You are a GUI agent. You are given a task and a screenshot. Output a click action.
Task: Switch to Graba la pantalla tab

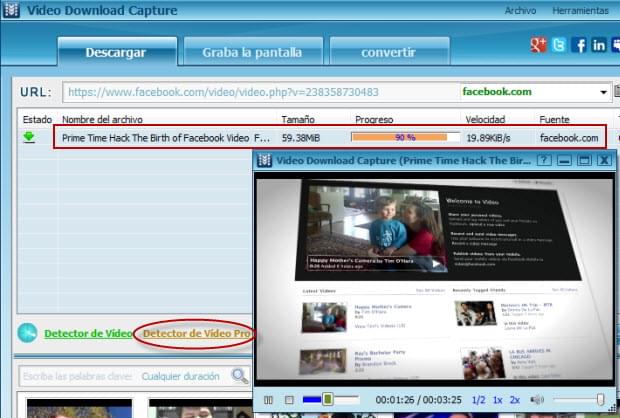coord(253,52)
